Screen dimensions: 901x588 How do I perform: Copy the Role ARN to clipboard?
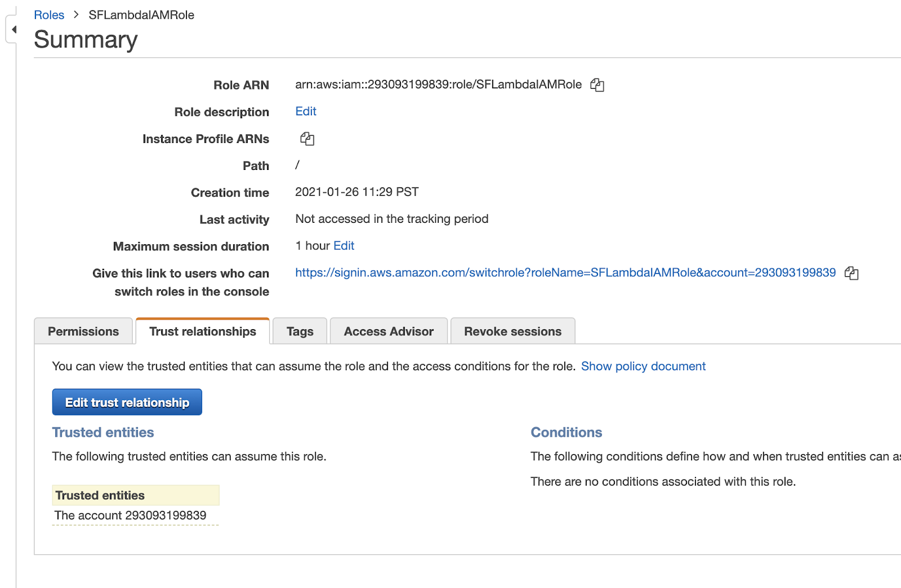(597, 85)
